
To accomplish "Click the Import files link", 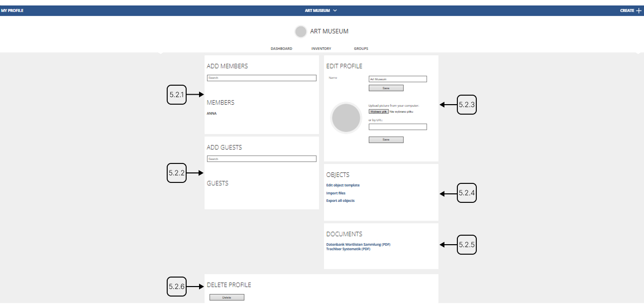I will pos(335,193).
